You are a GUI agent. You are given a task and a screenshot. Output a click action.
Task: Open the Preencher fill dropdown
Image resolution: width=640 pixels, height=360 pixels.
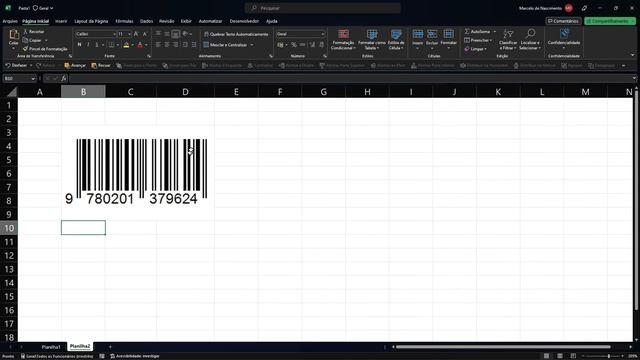[x=478, y=40]
